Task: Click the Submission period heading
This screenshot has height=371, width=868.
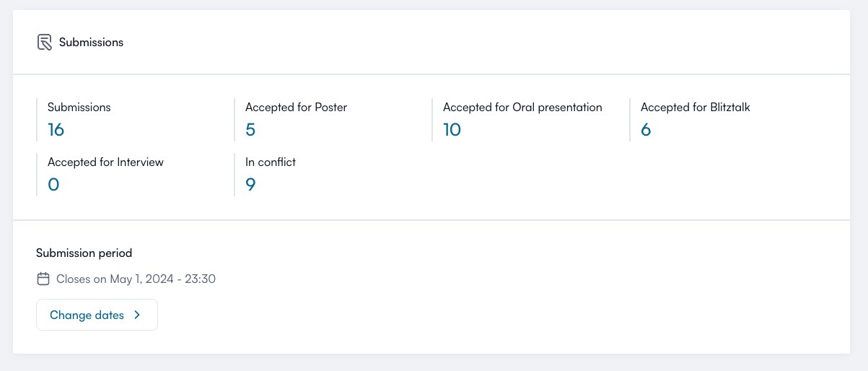Action: [x=84, y=253]
